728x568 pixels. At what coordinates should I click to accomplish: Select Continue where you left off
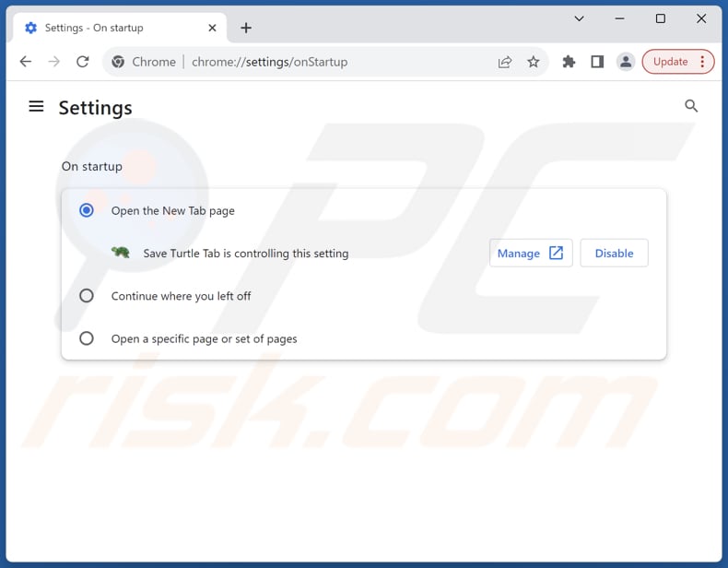[87, 296]
